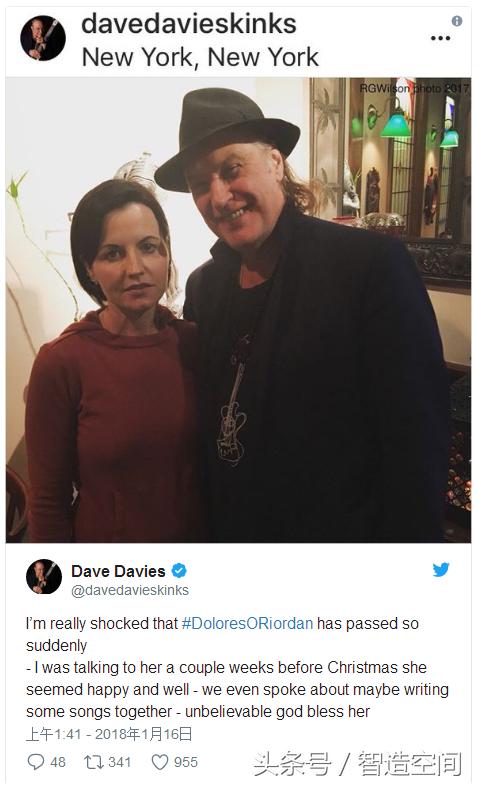Open the photo of two people
479x787 pixels.
(238, 310)
